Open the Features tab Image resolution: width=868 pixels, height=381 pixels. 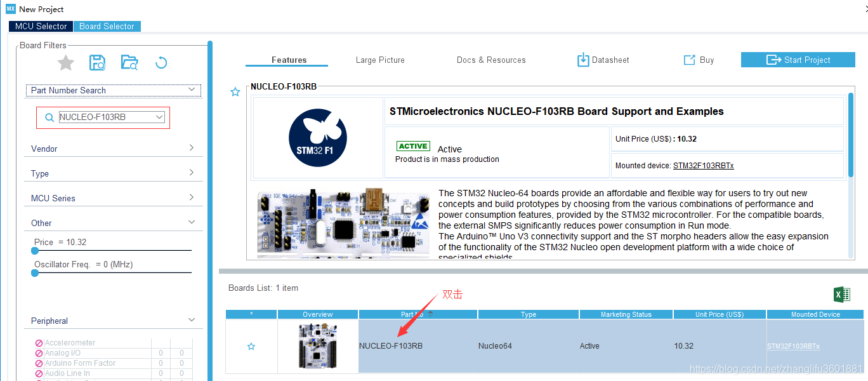pos(289,60)
